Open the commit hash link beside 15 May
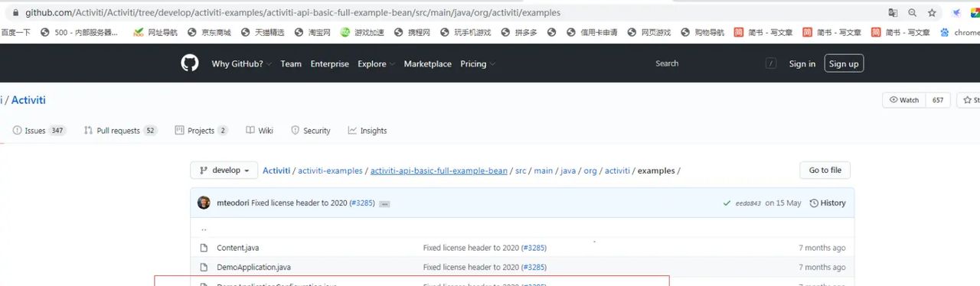The width and height of the screenshot is (980, 286). 748,203
